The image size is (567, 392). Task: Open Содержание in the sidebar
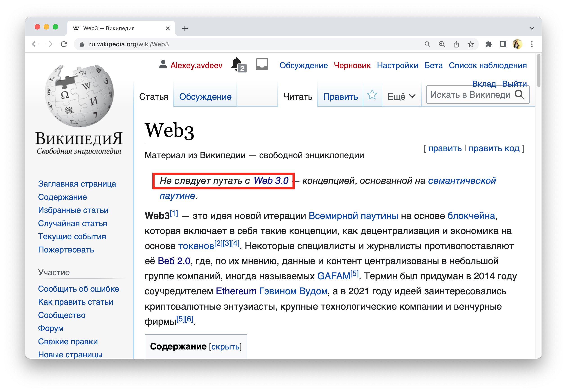[x=62, y=197]
